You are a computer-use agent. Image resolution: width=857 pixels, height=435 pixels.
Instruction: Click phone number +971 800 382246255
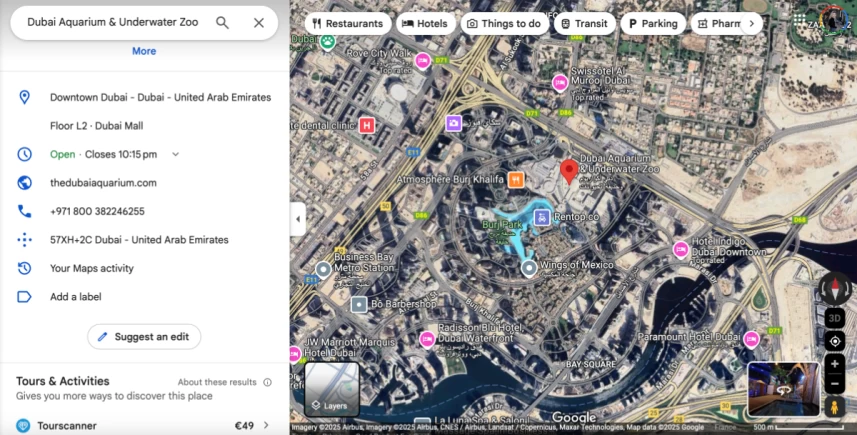pos(97,211)
